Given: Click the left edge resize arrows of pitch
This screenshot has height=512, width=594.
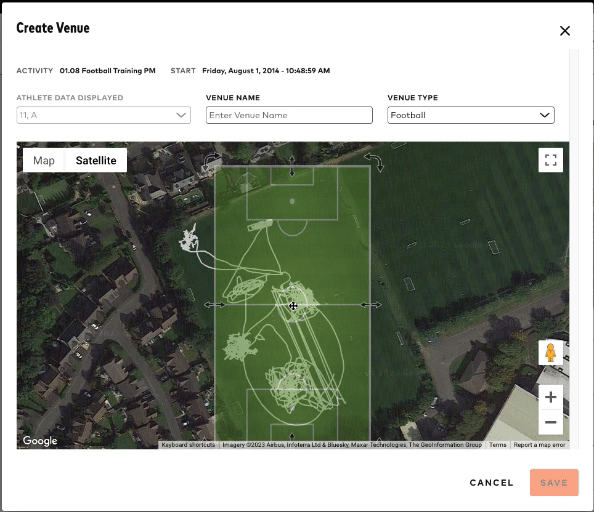Looking at the screenshot, I should coord(214,304).
